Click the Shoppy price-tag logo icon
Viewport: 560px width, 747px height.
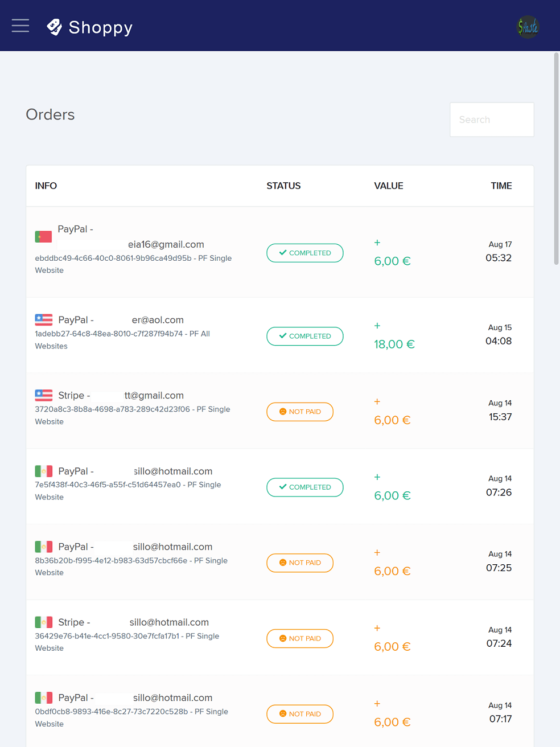pyautogui.click(x=54, y=27)
